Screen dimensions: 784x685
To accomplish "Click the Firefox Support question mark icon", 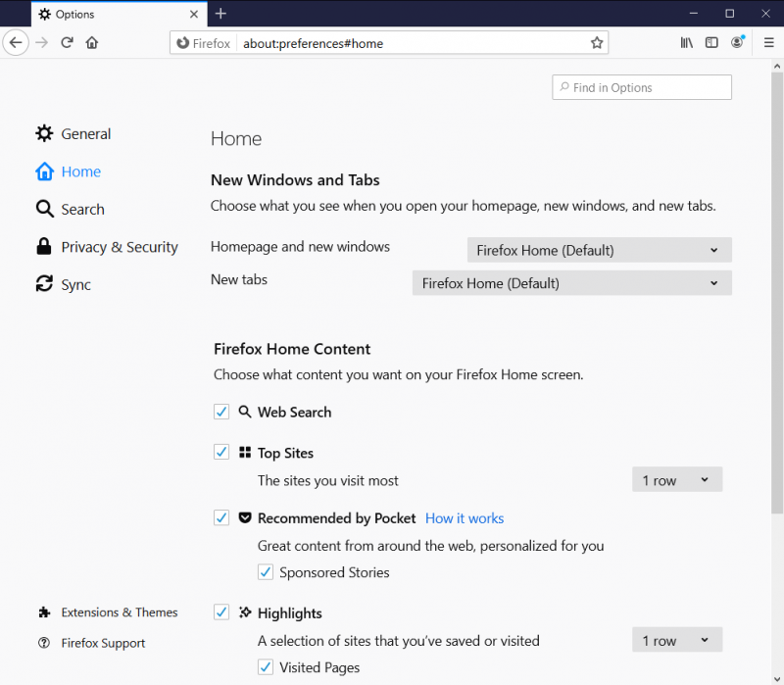I will [x=44, y=643].
